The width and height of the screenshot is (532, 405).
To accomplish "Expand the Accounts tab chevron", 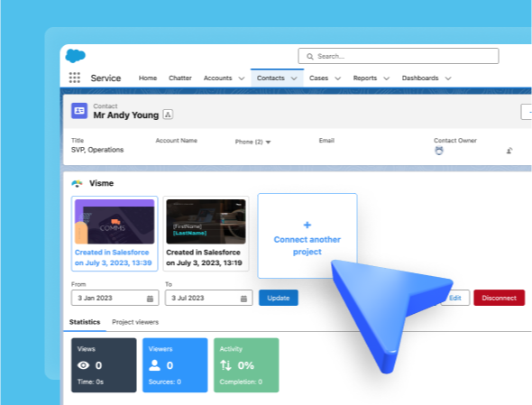I will 242,78.
